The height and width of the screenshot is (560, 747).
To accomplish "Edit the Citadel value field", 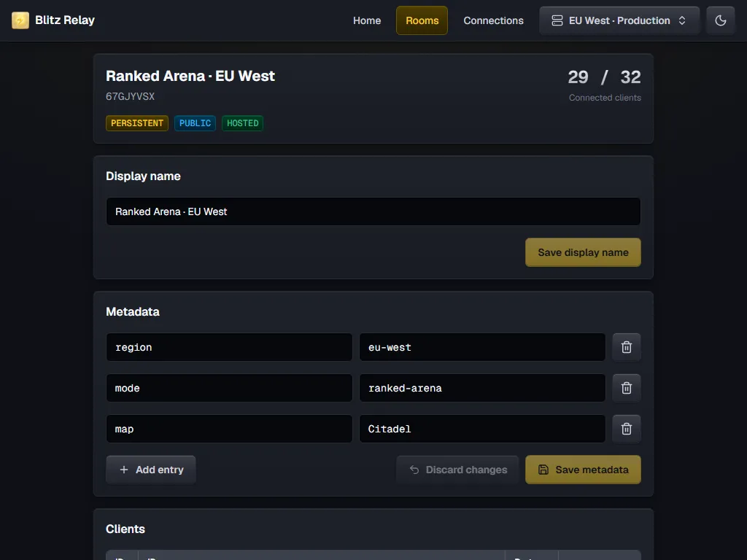I will [482, 429].
